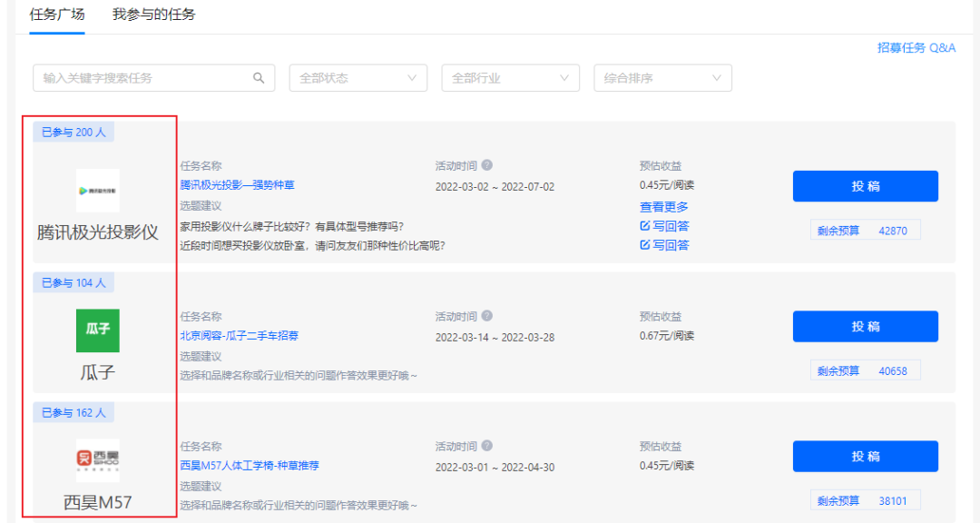The image size is (980, 523).
Task: Open task 西昊M57人体工学椅-种草推荐
Action: click(250, 466)
